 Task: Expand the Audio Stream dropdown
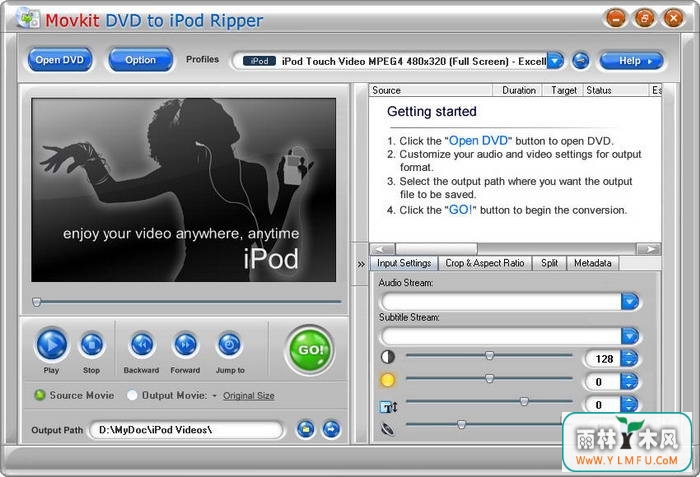click(630, 302)
